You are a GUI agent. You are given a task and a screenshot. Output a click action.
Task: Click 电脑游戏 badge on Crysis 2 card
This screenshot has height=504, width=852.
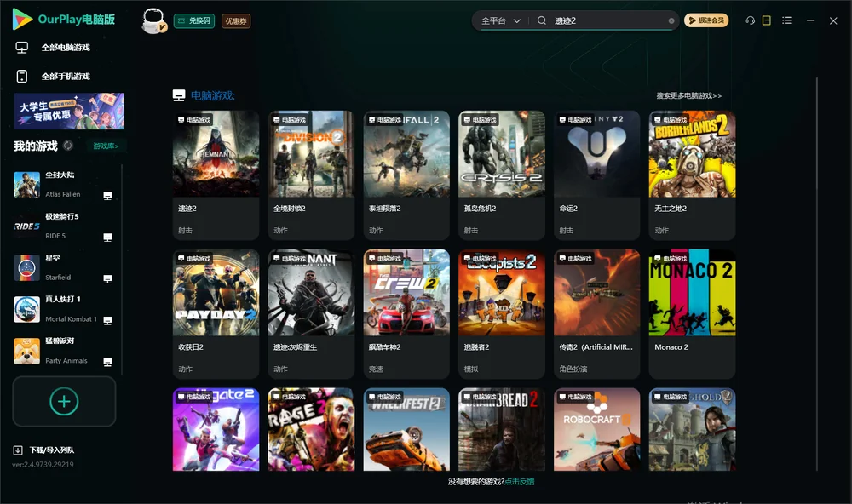point(480,119)
